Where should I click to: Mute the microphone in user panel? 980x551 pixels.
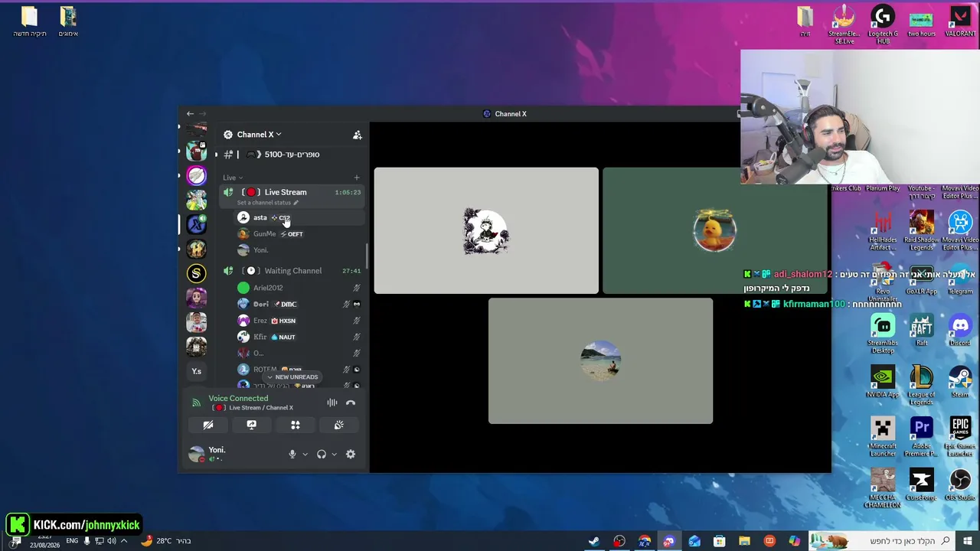(292, 455)
